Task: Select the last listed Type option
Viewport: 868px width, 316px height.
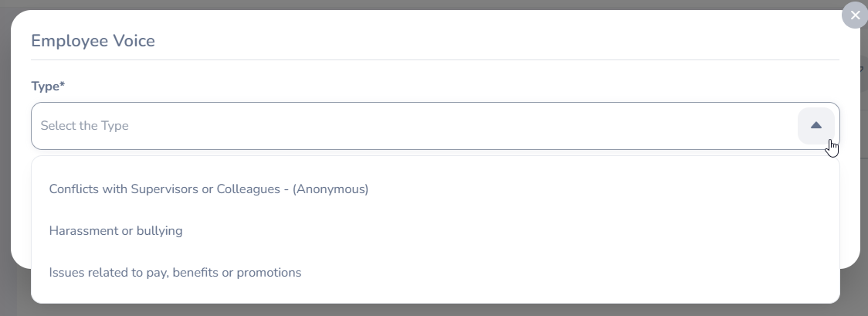Action: coord(175,272)
